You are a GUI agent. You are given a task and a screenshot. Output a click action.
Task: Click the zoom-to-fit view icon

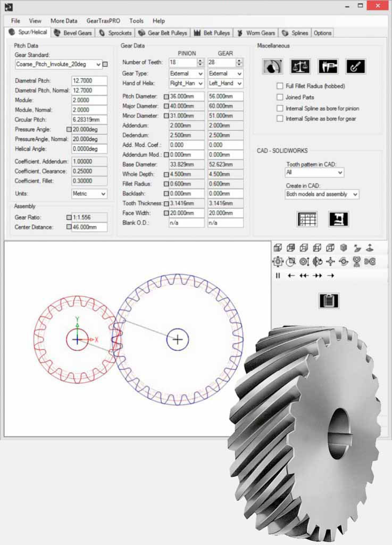[x=278, y=261]
